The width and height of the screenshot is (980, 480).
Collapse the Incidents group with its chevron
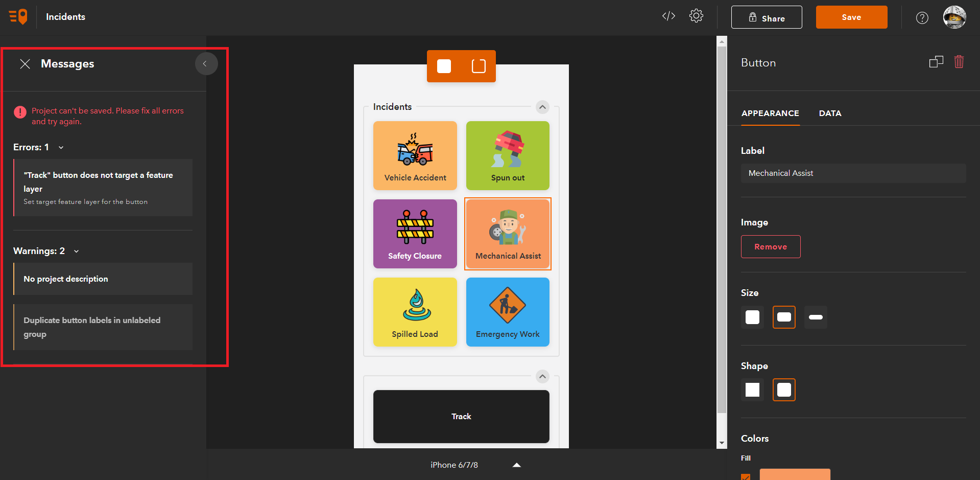tap(542, 107)
